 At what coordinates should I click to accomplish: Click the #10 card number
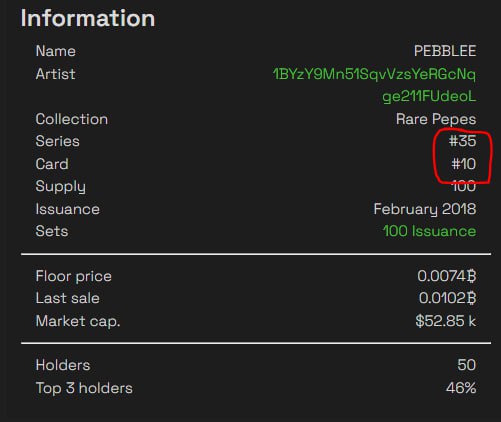[x=464, y=164]
